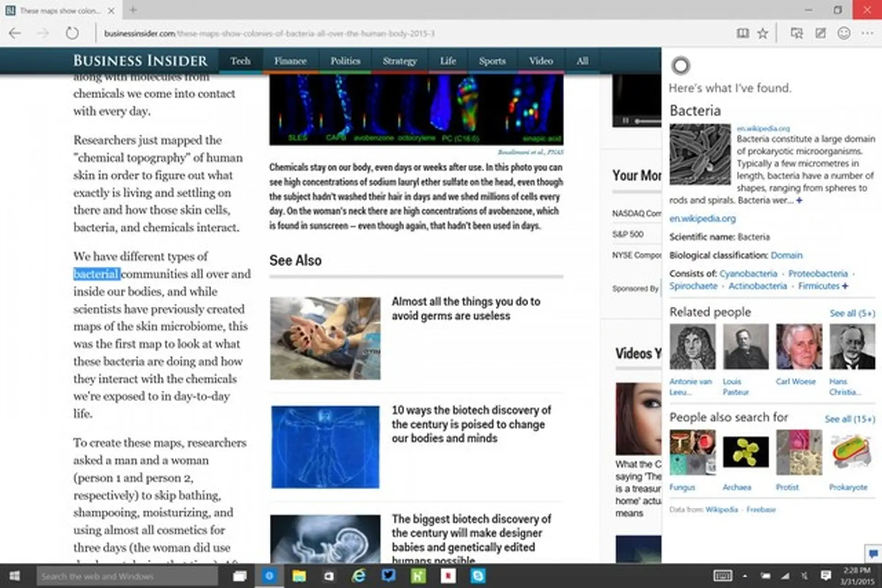
Task: Click the address bar URL
Action: (x=269, y=34)
